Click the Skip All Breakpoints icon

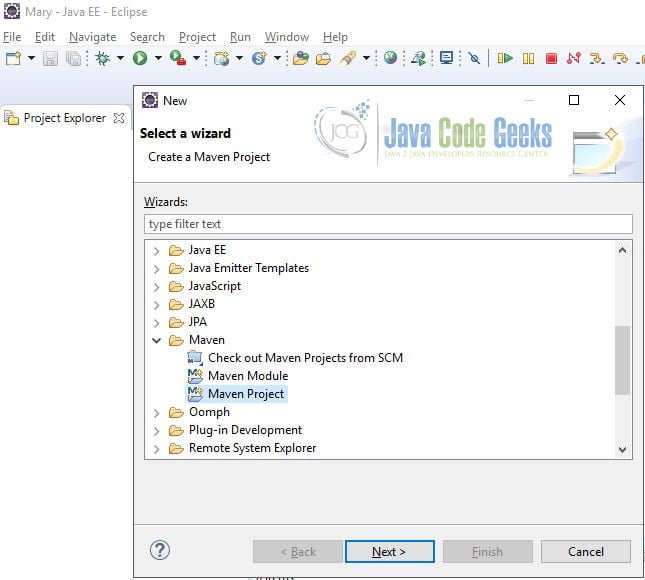(474, 58)
